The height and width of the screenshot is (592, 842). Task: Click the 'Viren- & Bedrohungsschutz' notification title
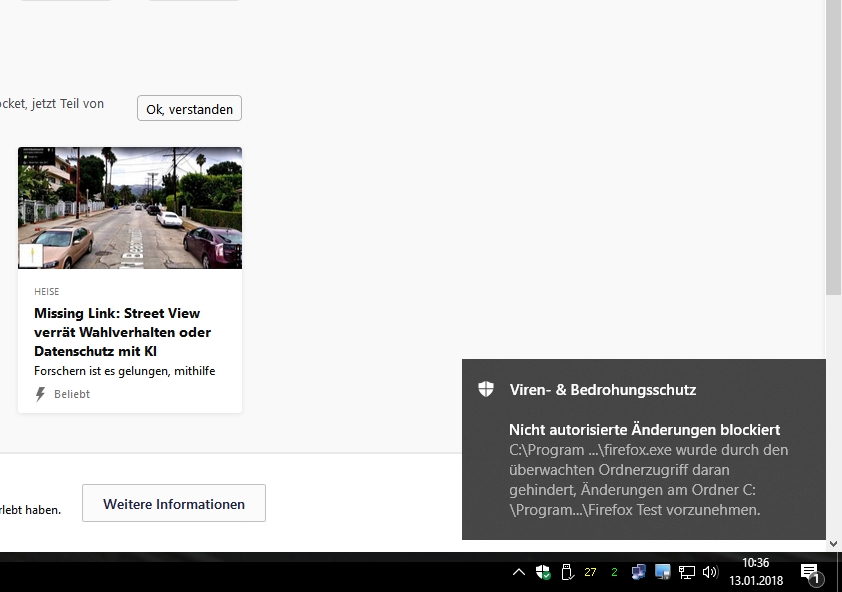click(x=603, y=390)
